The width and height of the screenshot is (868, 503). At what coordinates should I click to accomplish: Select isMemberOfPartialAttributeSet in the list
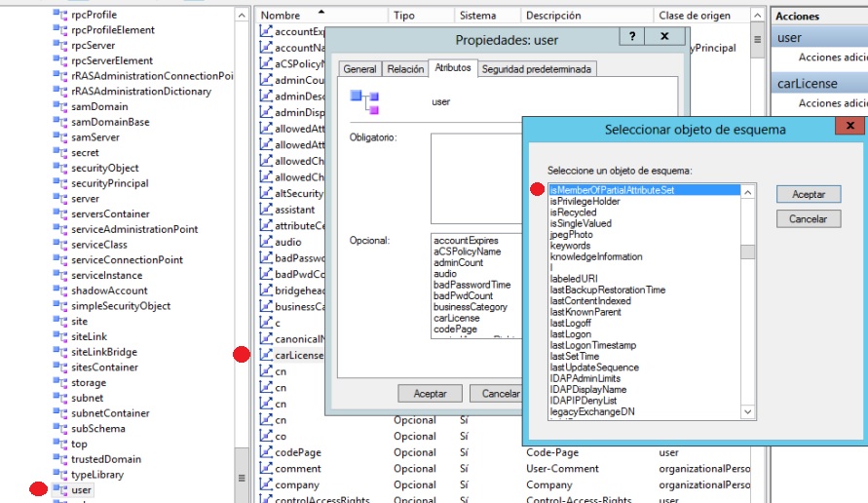612,190
